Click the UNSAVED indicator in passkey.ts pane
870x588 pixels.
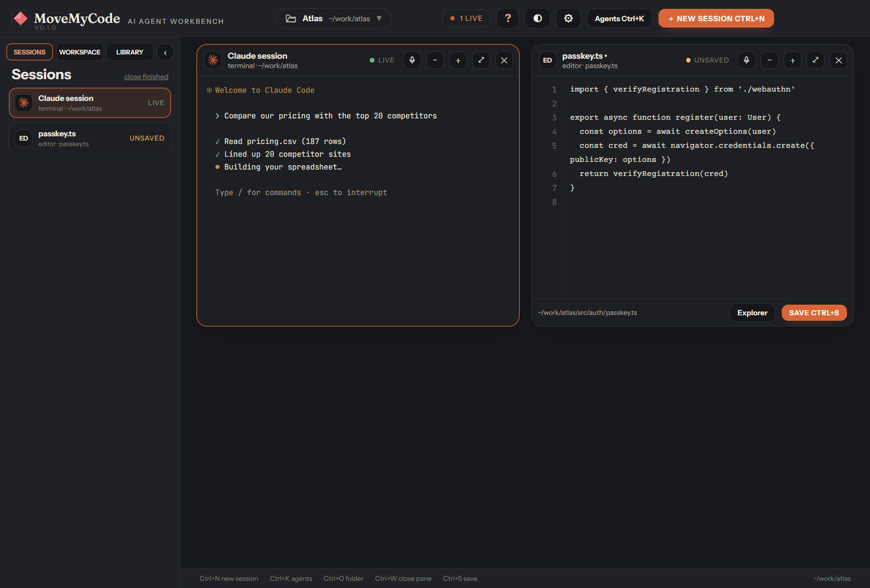click(707, 60)
